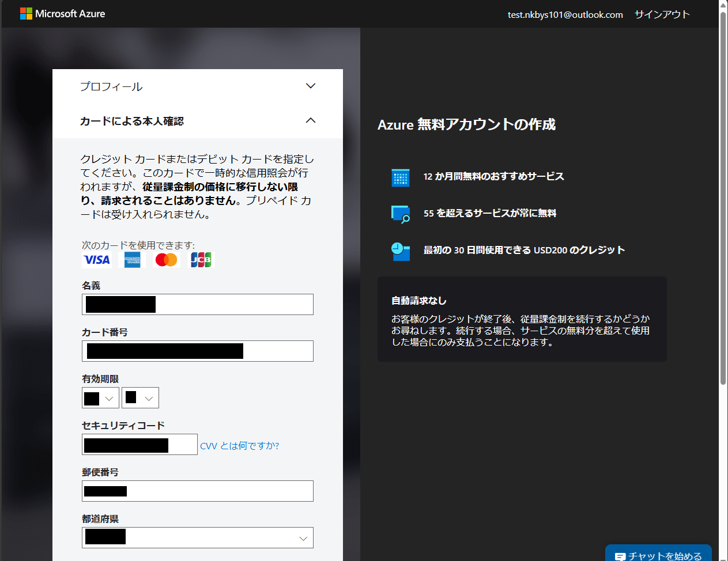728x561 pixels.
Task: Click the American Express card logo
Action: 133,260
